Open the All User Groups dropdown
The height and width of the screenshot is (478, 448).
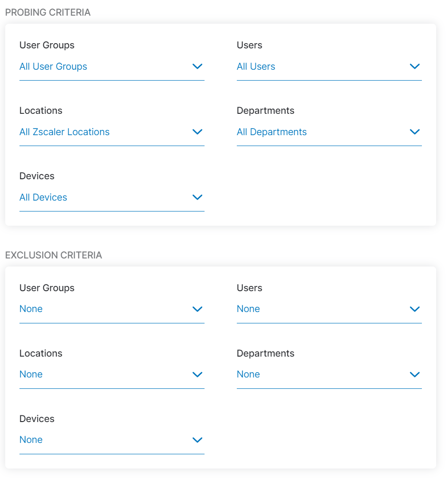tap(53, 66)
